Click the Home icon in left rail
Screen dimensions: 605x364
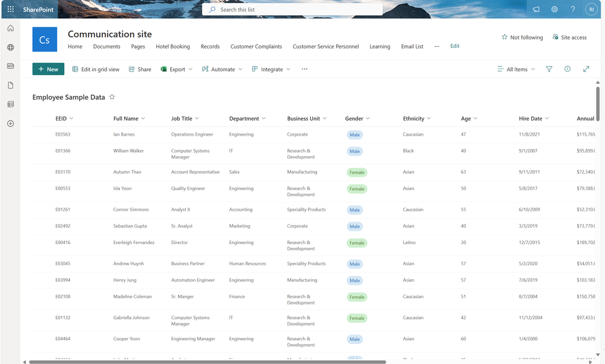(10, 28)
